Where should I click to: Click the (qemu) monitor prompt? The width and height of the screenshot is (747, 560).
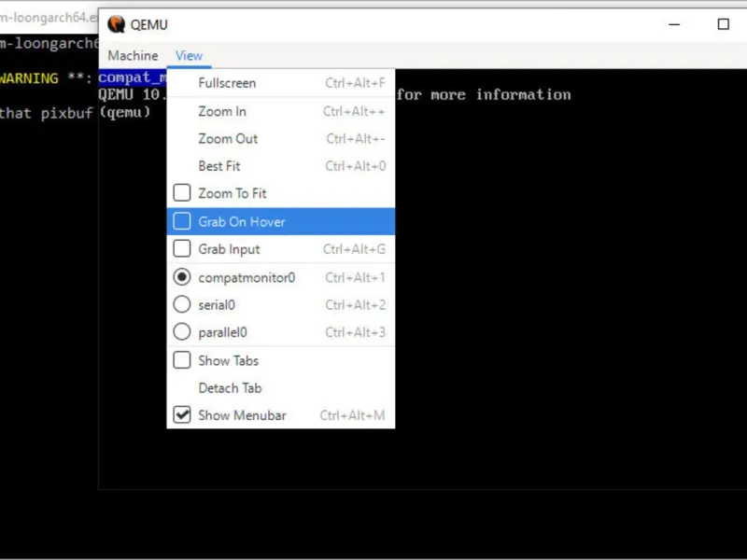coord(125,112)
